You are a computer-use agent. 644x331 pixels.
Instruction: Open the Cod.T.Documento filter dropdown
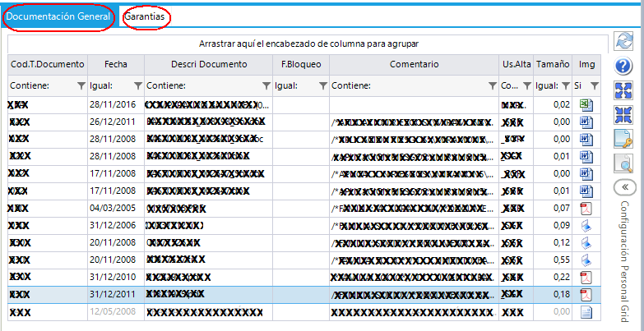[x=81, y=85]
